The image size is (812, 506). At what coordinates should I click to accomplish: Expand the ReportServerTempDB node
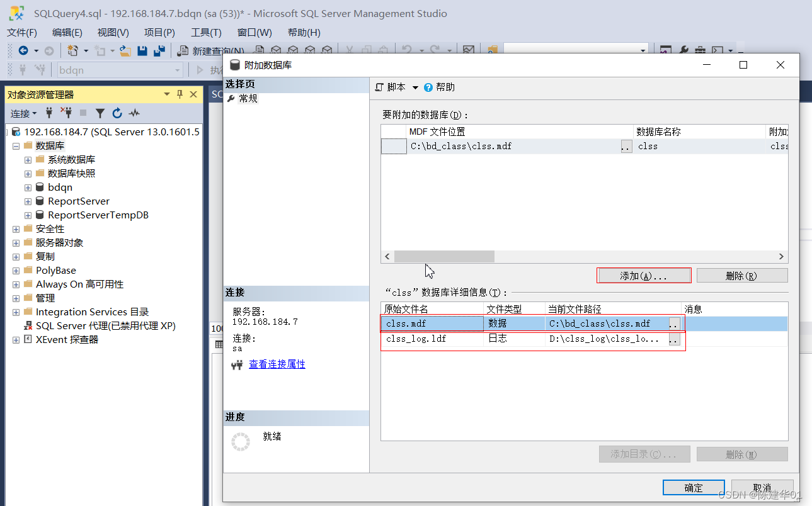click(28, 215)
